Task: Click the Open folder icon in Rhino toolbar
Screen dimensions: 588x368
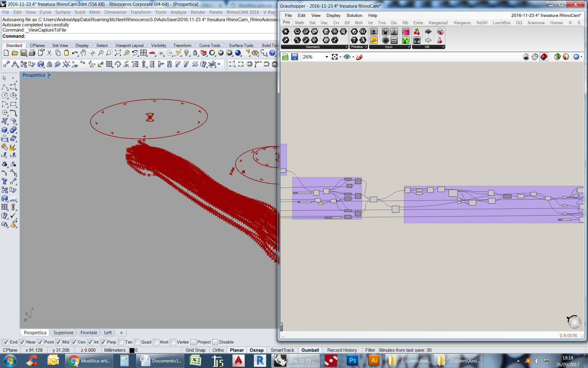Action: click(15, 53)
